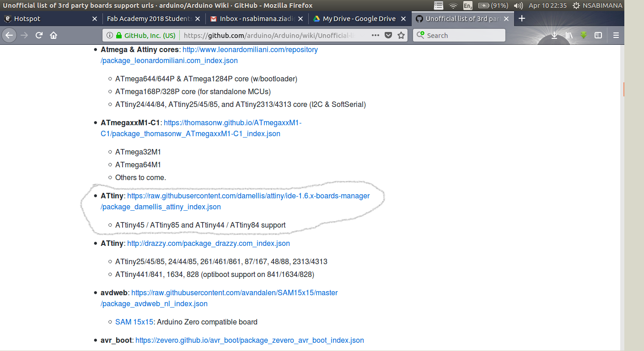Click 'ATtiny25/45/85, 24/44/85' list line
This screenshot has height=351, width=644.
click(x=221, y=261)
